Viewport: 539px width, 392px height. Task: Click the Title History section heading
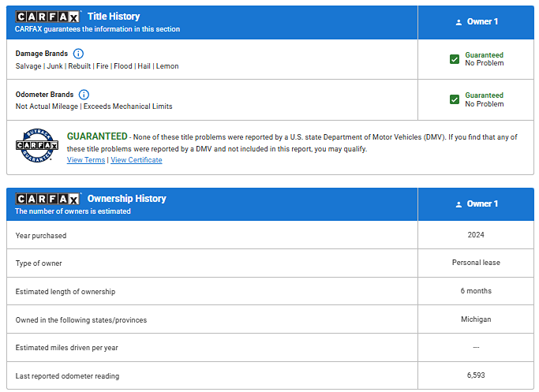(114, 17)
